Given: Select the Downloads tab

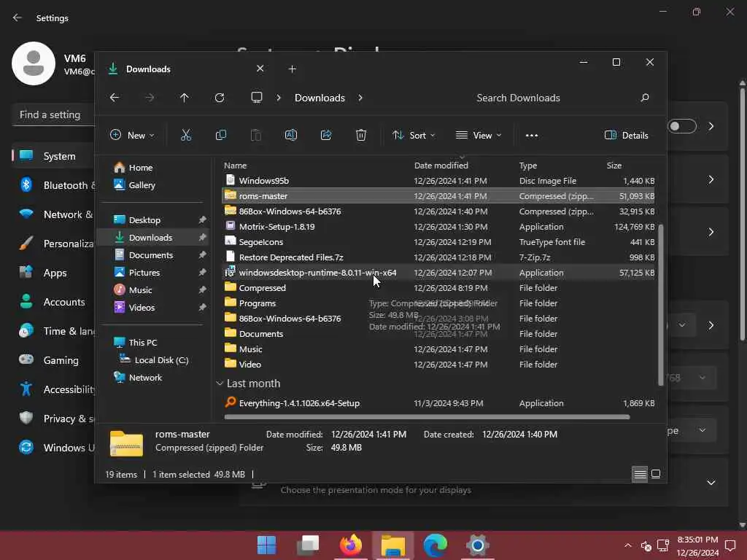Looking at the screenshot, I should pyautogui.click(x=186, y=69).
